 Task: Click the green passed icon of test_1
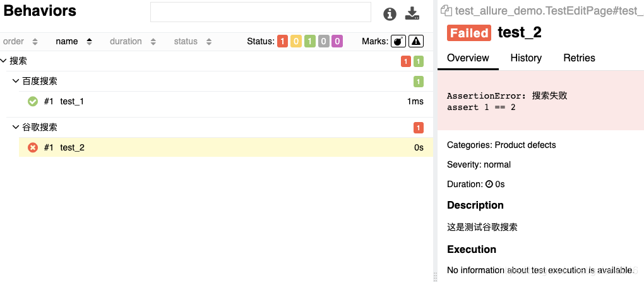(33, 101)
